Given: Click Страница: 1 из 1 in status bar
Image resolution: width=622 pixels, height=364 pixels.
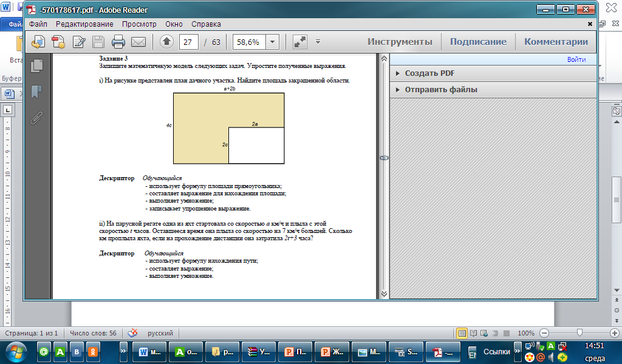Looking at the screenshot, I should [x=32, y=333].
